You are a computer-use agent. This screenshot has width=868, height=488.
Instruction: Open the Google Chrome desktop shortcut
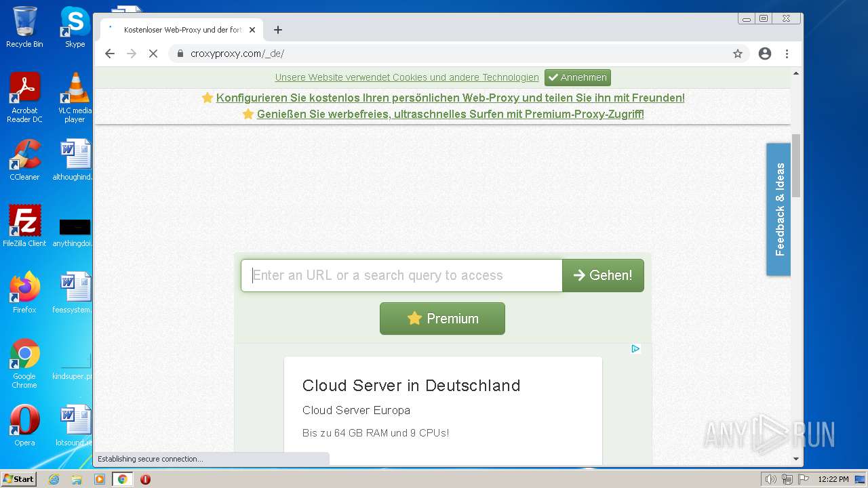(x=24, y=363)
